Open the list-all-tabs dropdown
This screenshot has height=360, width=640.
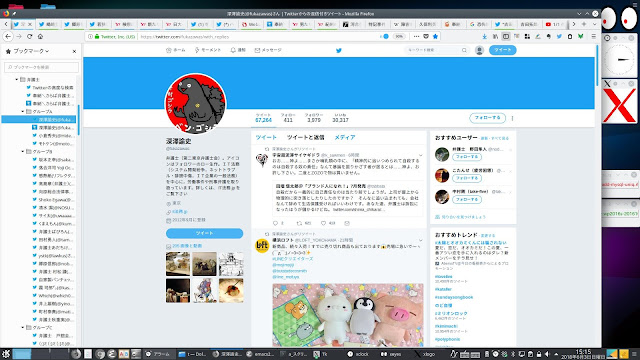(x=594, y=24)
